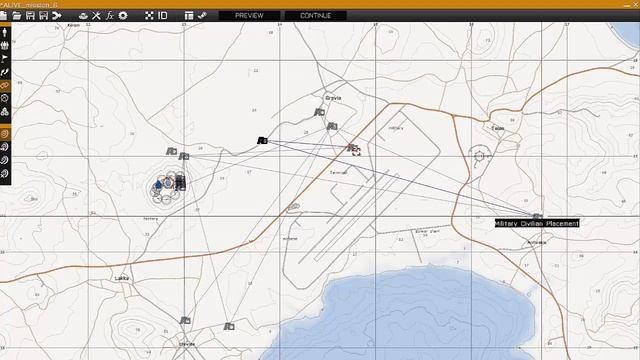
Task: Click the export arrow icon beside the save icons
Action: pyautogui.click(x=57, y=16)
